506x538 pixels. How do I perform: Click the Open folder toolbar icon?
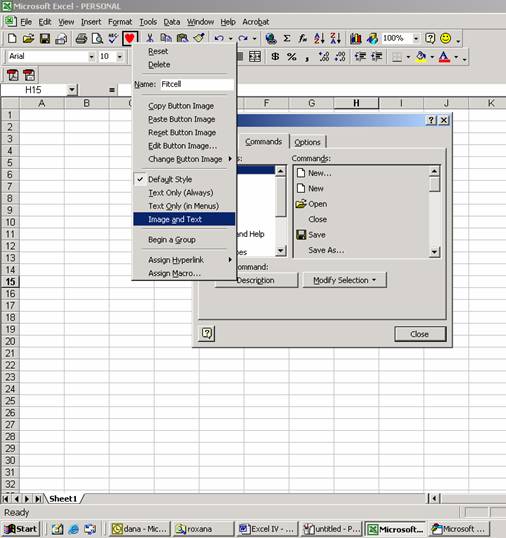[x=28, y=38]
